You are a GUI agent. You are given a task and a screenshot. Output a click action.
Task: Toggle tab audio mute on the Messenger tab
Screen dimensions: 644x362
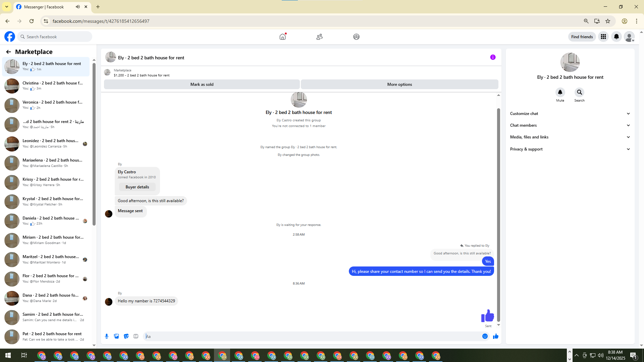tap(78, 7)
